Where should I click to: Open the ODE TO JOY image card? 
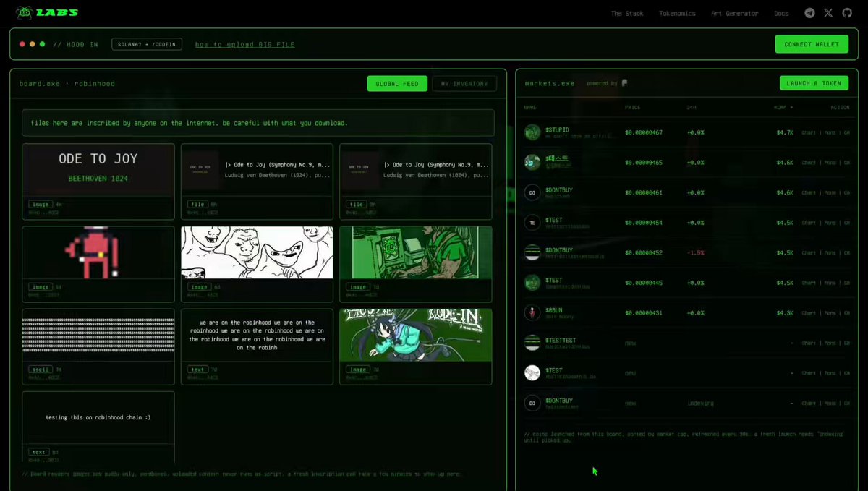coord(98,182)
